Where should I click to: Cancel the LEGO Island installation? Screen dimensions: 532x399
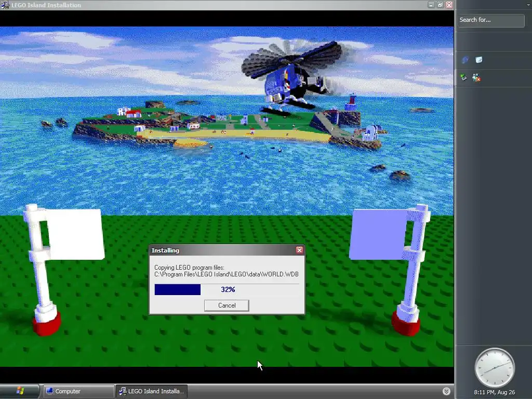227,305
